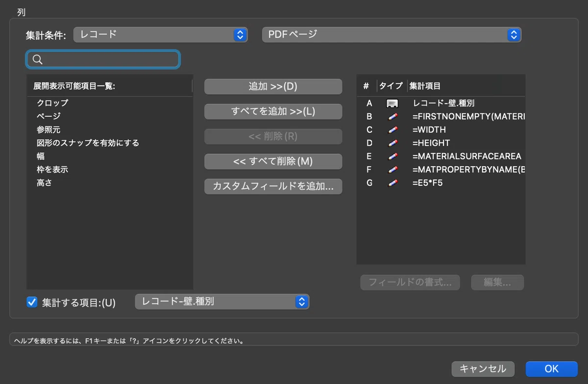588x384 pixels.
Task: Click the キャンセル button
Action: (483, 369)
